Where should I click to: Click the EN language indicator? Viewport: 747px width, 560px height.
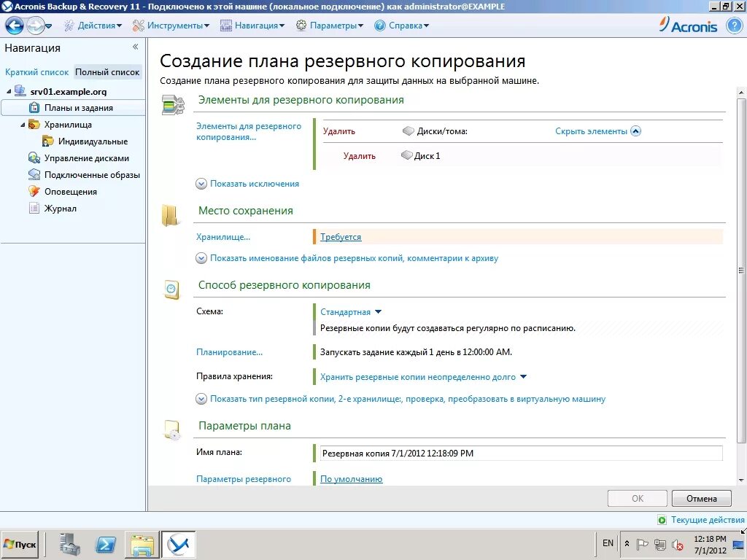(x=608, y=543)
